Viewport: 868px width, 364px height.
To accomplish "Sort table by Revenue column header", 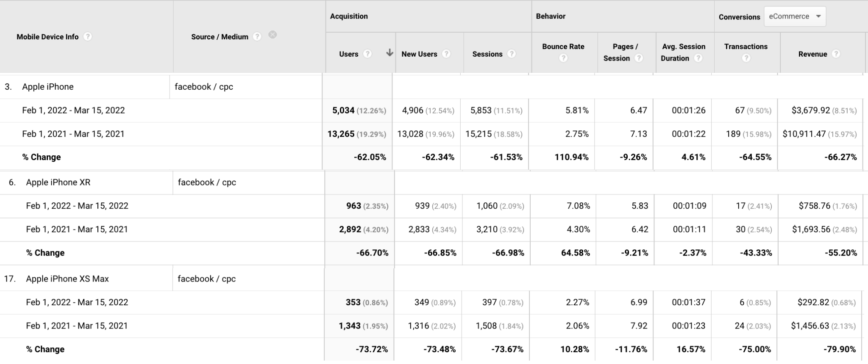I will (x=812, y=54).
